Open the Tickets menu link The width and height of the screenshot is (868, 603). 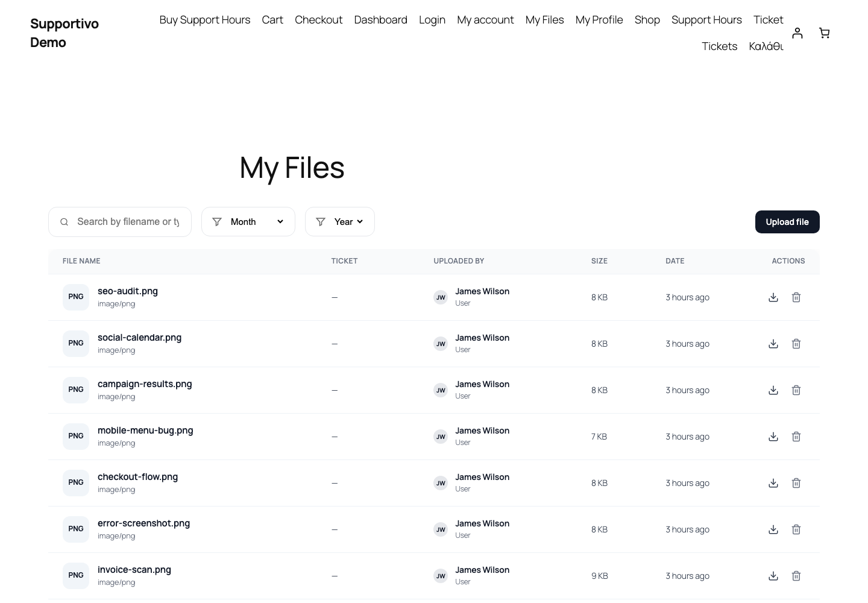click(719, 46)
